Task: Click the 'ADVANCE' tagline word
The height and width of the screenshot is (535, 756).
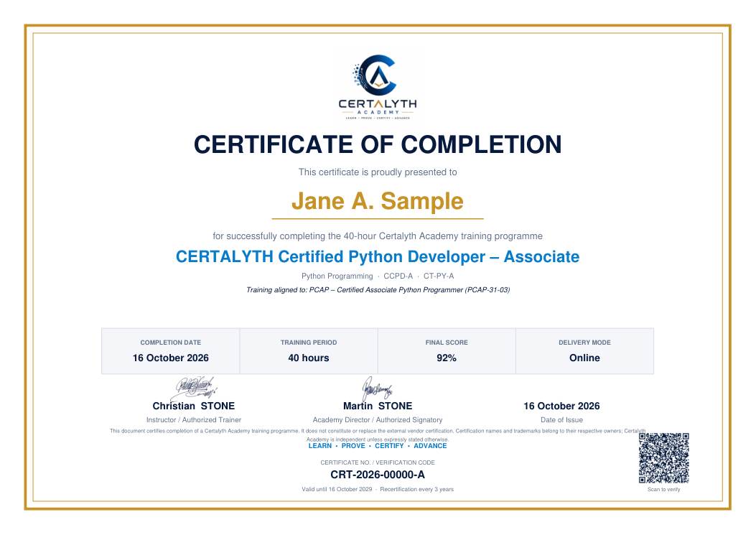Action: click(430, 446)
